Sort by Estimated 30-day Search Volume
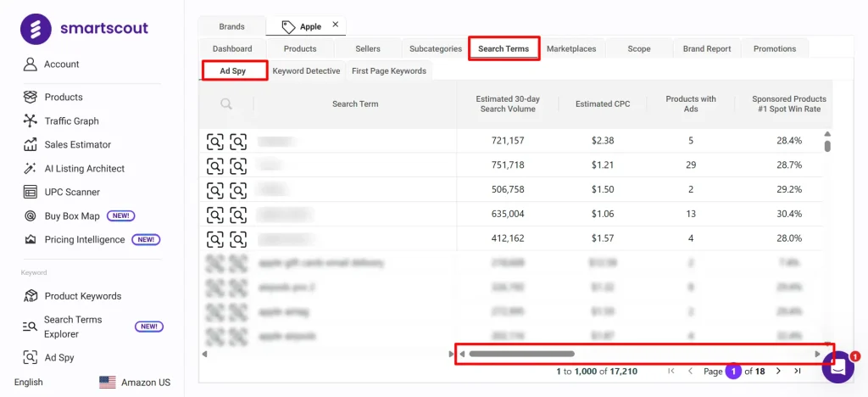This screenshot has width=868, height=397. pyautogui.click(x=508, y=104)
